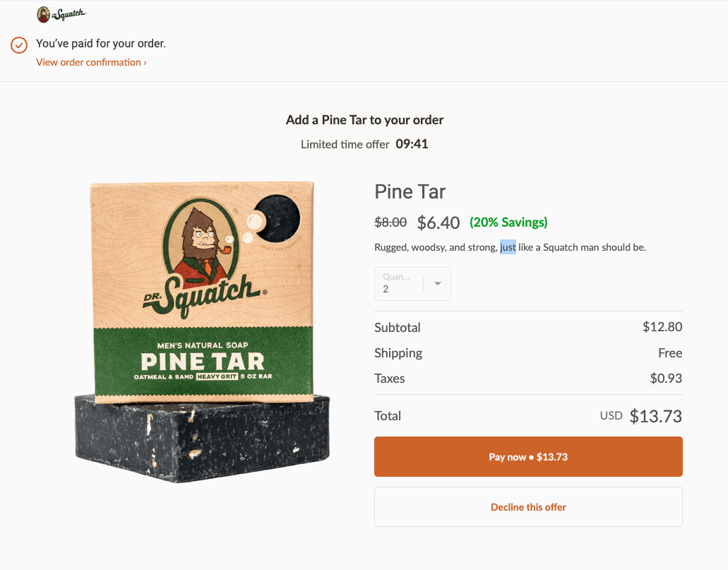Click the Pine Tar product title

point(410,191)
